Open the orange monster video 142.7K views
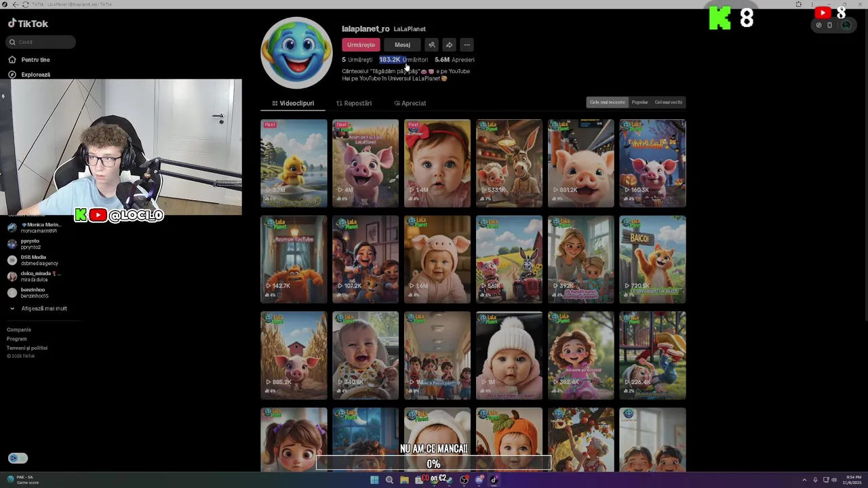 (x=294, y=260)
